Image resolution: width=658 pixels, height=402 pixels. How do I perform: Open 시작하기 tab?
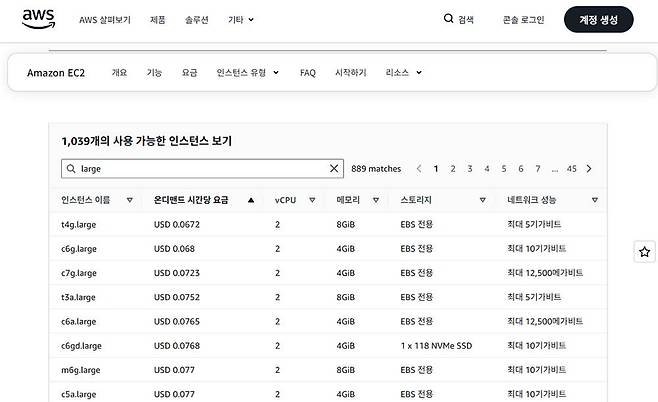[351, 73]
